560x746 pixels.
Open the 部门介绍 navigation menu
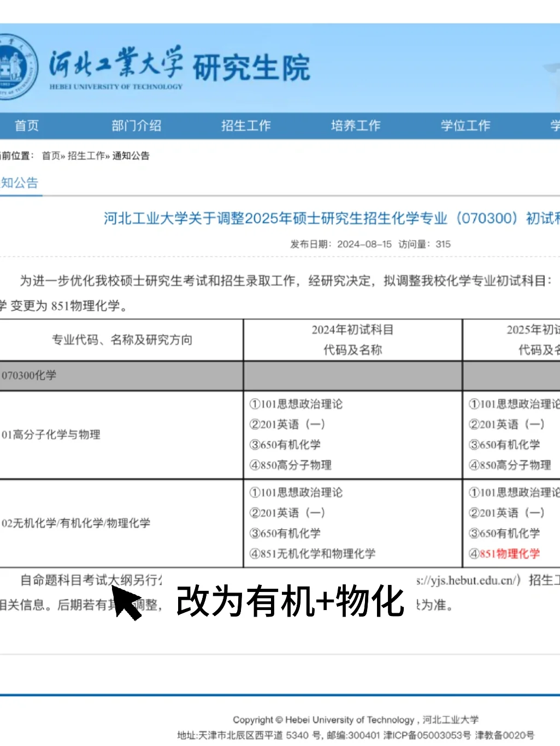point(137,126)
